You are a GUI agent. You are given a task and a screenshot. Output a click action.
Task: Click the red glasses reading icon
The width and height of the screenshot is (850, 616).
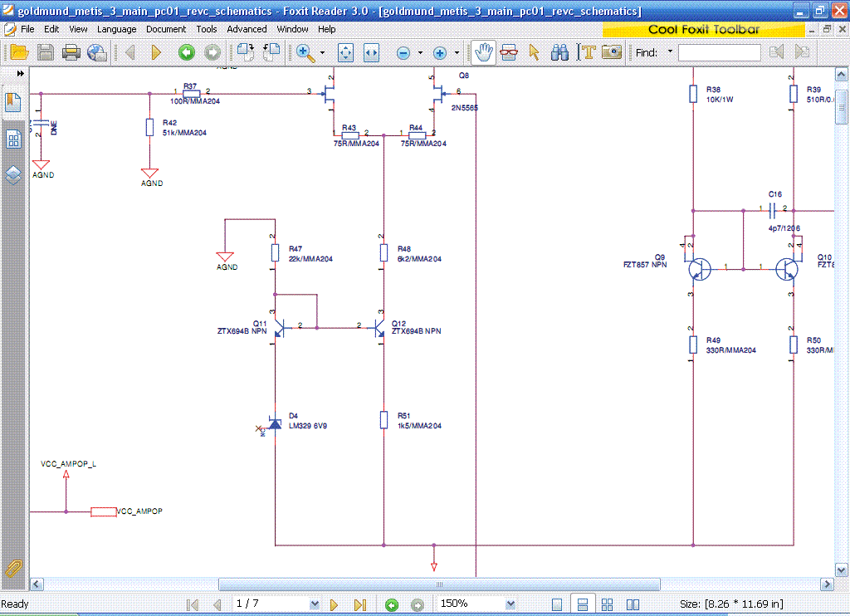pos(509,52)
